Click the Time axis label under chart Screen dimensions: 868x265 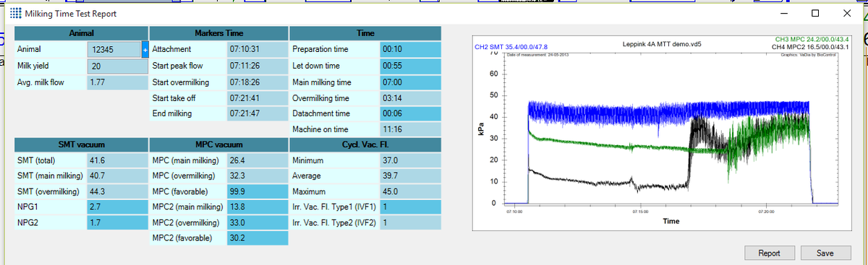(671, 221)
